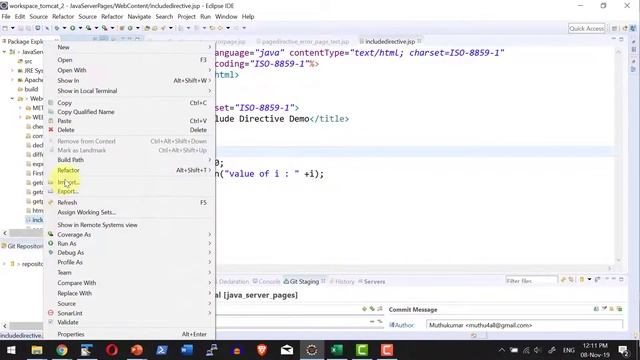
Task: Open Excel from the taskbar
Action: (337, 350)
